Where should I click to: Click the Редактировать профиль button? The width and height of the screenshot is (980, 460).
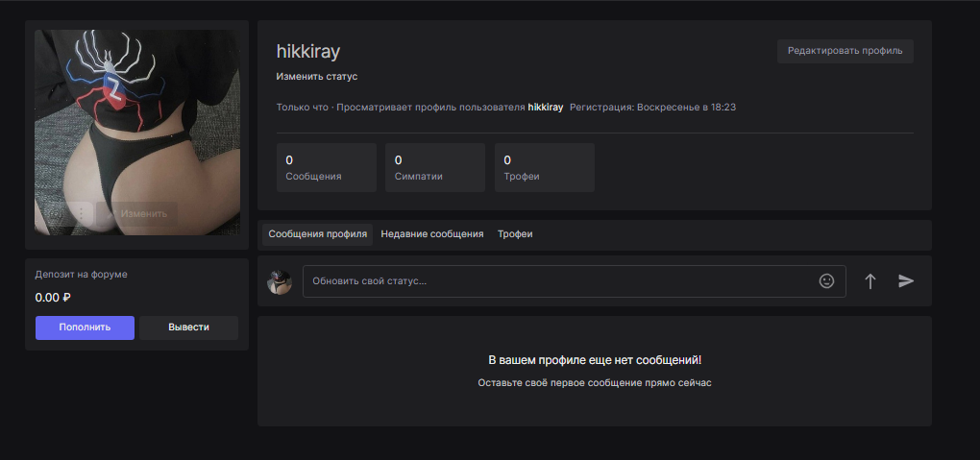pos(845,51)
